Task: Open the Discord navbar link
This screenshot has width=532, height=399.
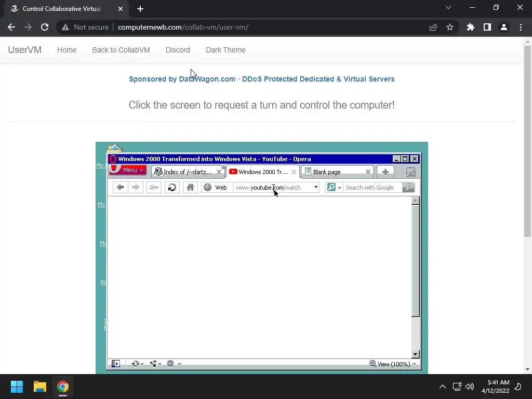Action: point(178,50)
